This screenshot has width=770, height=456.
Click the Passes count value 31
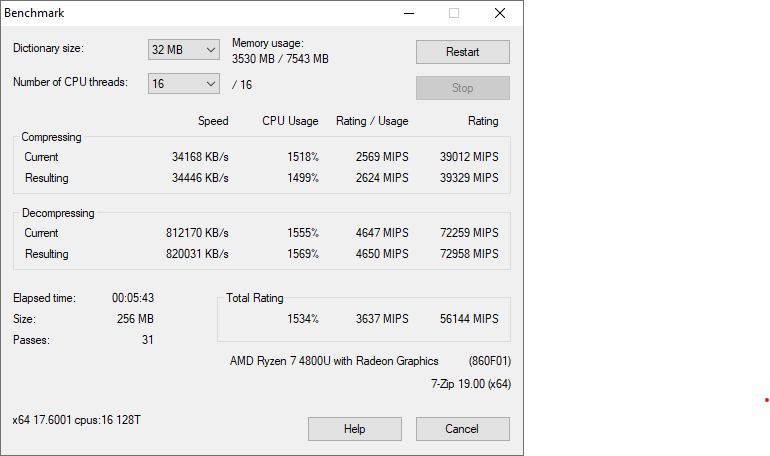147,340
